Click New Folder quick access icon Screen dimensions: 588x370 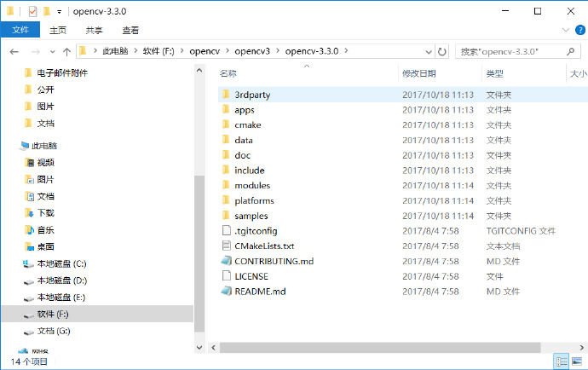47,12
